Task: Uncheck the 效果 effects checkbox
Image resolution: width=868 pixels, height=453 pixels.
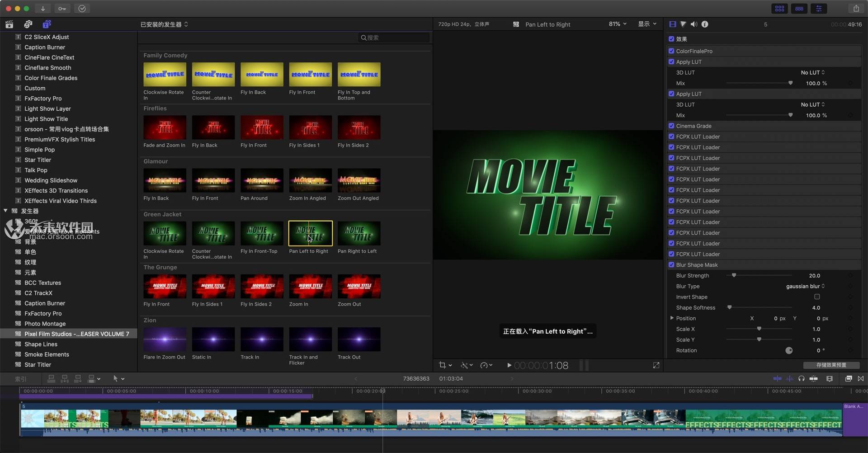Action: pos(671,39)
